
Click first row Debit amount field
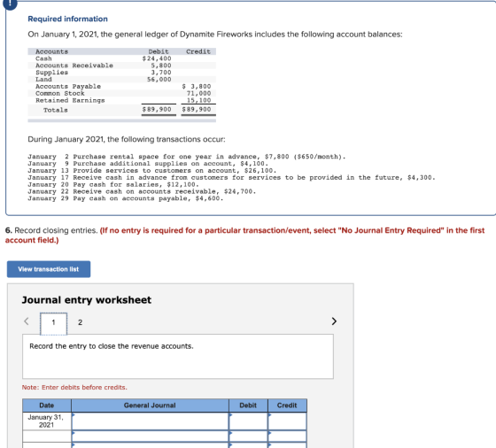pyautogui.click(x=248, y=421)
